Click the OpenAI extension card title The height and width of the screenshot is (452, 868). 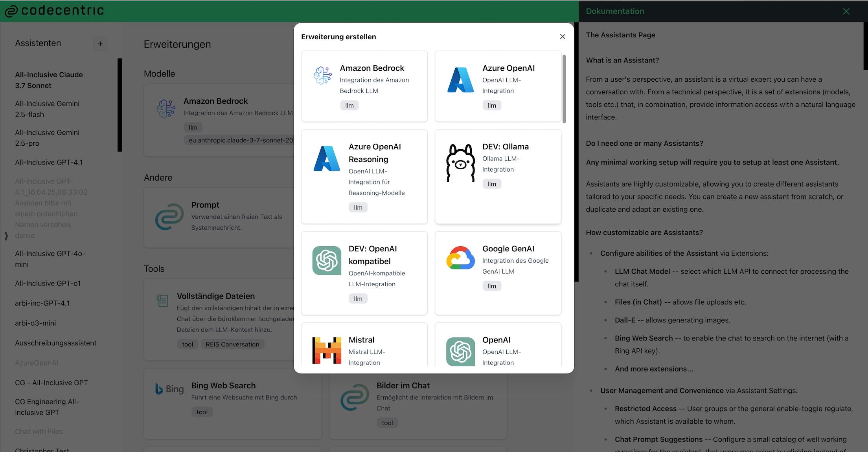pyautogui.click(x=496, y=340)
